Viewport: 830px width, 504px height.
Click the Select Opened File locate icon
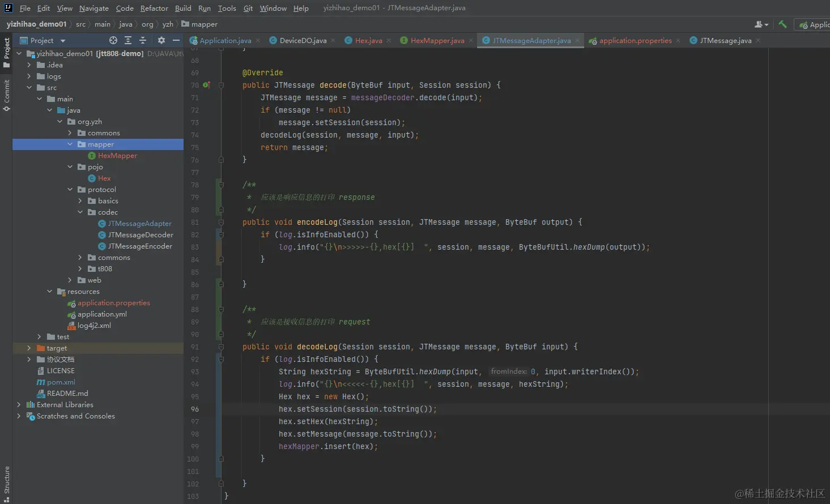tap(113, 40)
